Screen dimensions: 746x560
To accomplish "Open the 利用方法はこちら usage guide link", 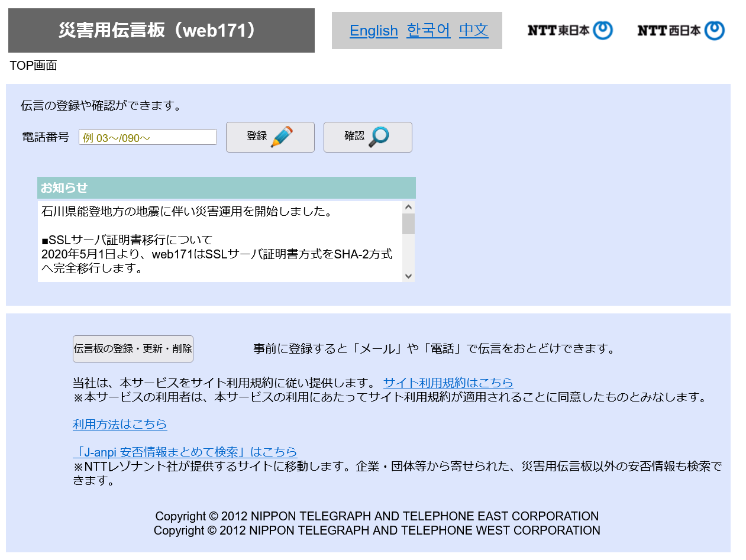I will (x=120, y=424).
